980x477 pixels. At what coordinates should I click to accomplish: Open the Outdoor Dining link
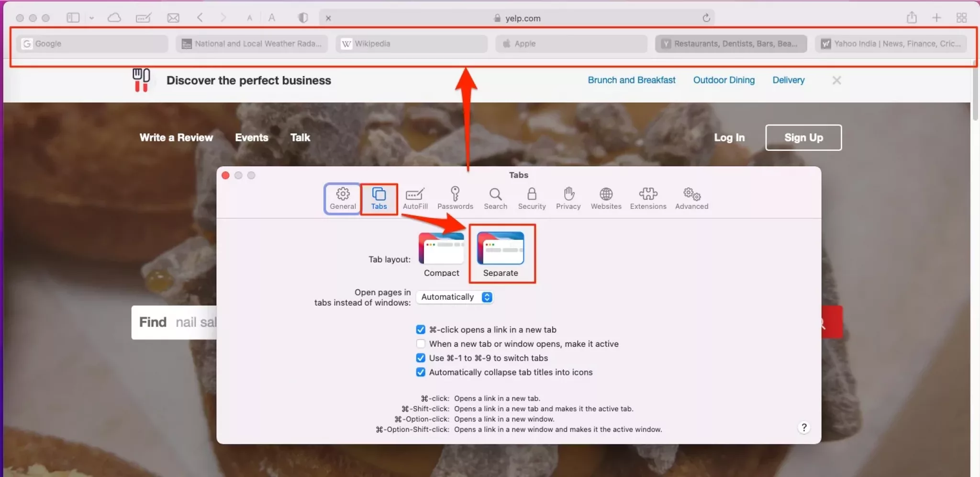coord(724,80)
